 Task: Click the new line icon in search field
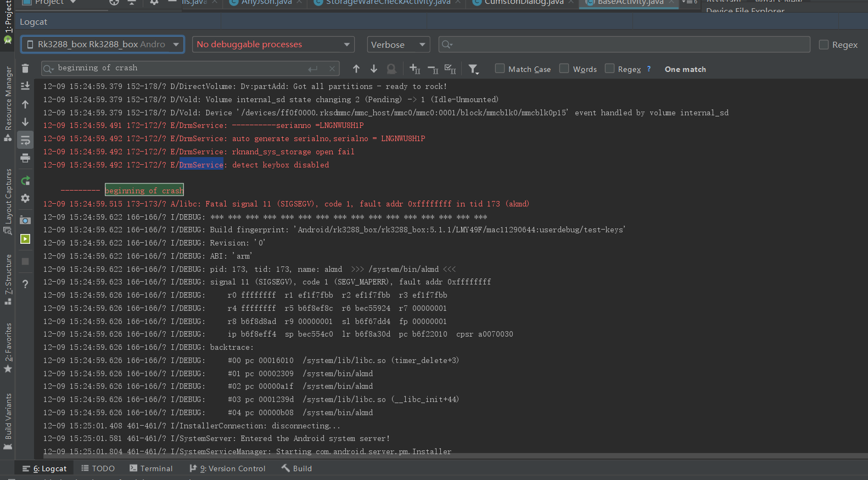click(x=313, y=69)
